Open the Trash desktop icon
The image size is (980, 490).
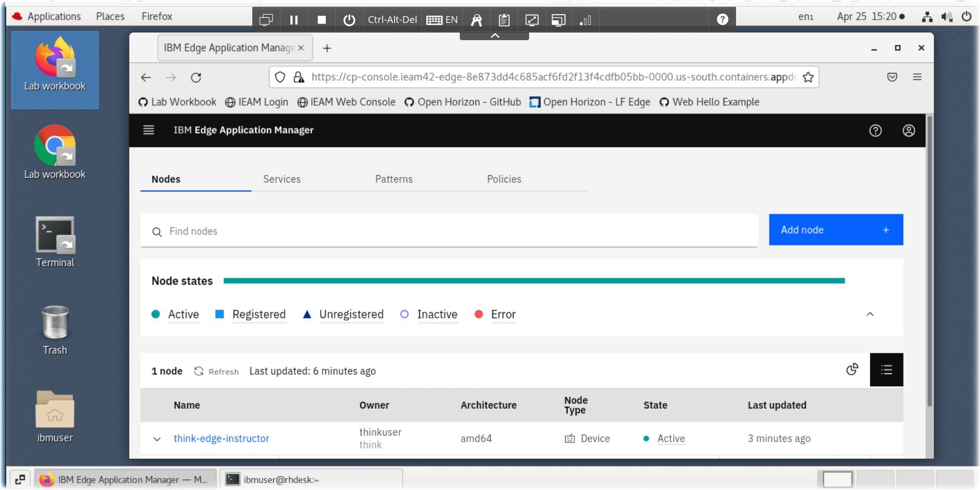(55, 330)
